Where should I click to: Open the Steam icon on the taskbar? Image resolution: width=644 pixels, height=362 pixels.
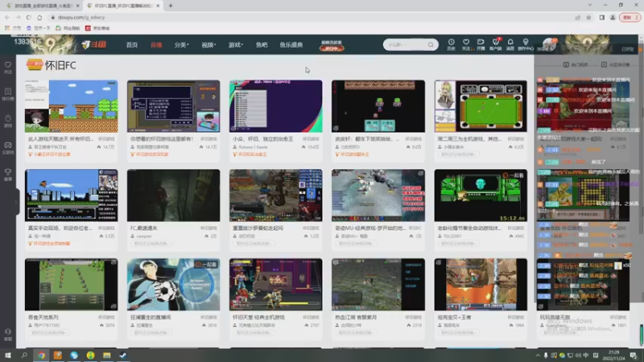[123, 356]
